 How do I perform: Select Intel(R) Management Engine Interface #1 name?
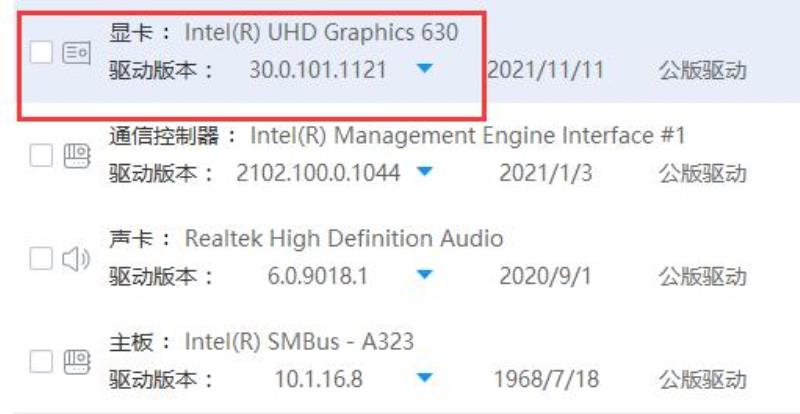[468, 136]
